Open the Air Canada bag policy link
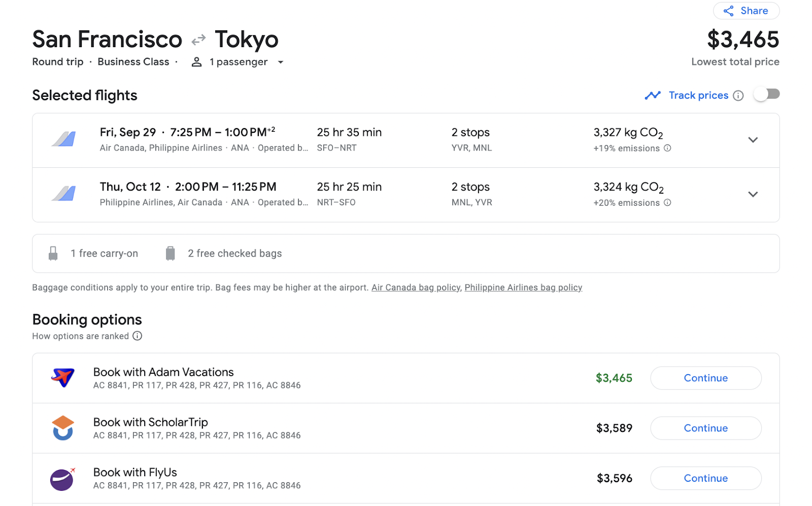The image size is (812, 506). [x=416, y=287]
